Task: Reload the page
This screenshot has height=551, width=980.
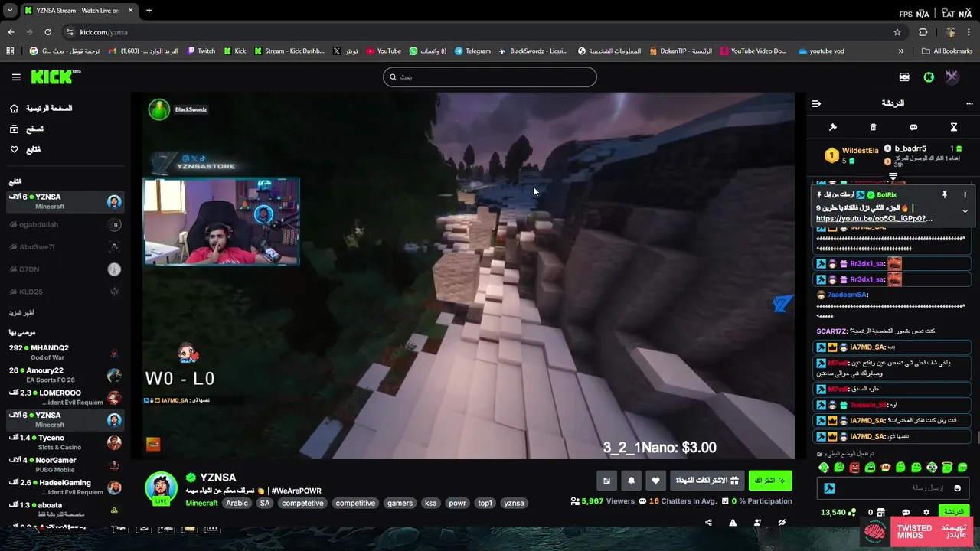Action: point(47,32)
